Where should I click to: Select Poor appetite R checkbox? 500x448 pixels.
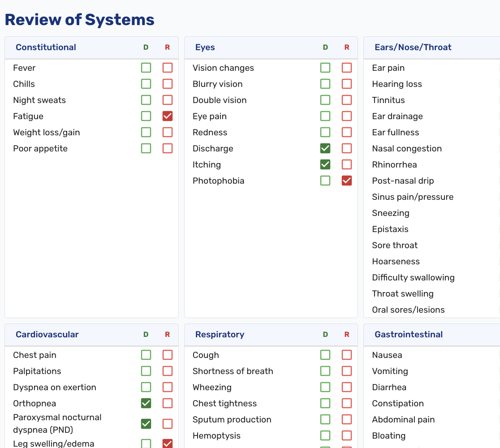tap(168, 148)
